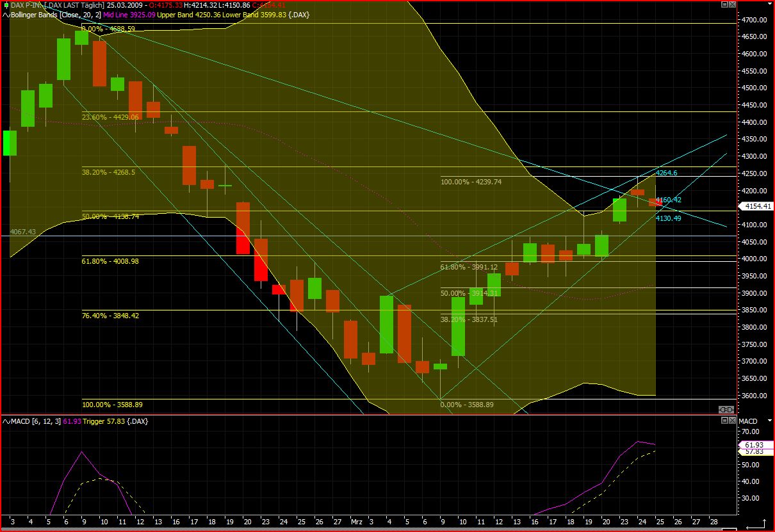775x532 pixels.
Task: Click the line icon beside Bollinger Bands
Action: pos(6,14)
